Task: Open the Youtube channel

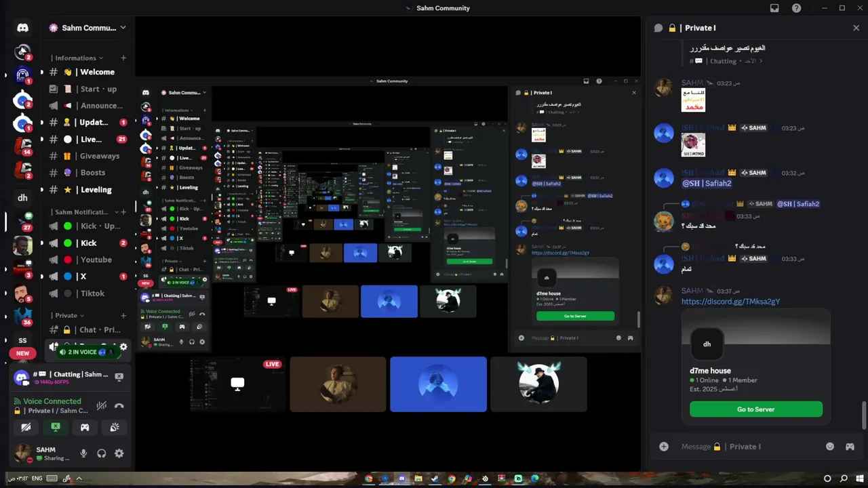Action: (x=88, y=260)
